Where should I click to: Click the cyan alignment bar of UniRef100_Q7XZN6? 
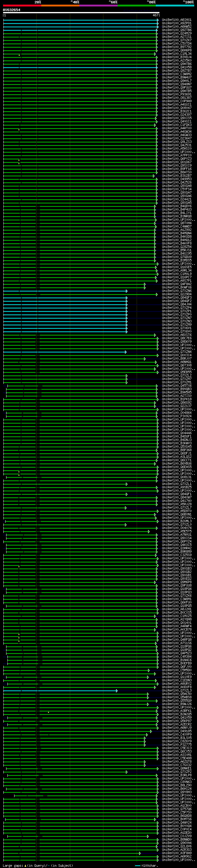(65, 291)
